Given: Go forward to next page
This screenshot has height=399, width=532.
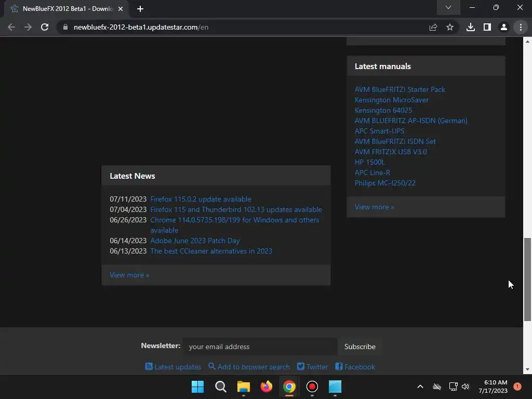Looking at the screenshot, I should pos(28,27).
